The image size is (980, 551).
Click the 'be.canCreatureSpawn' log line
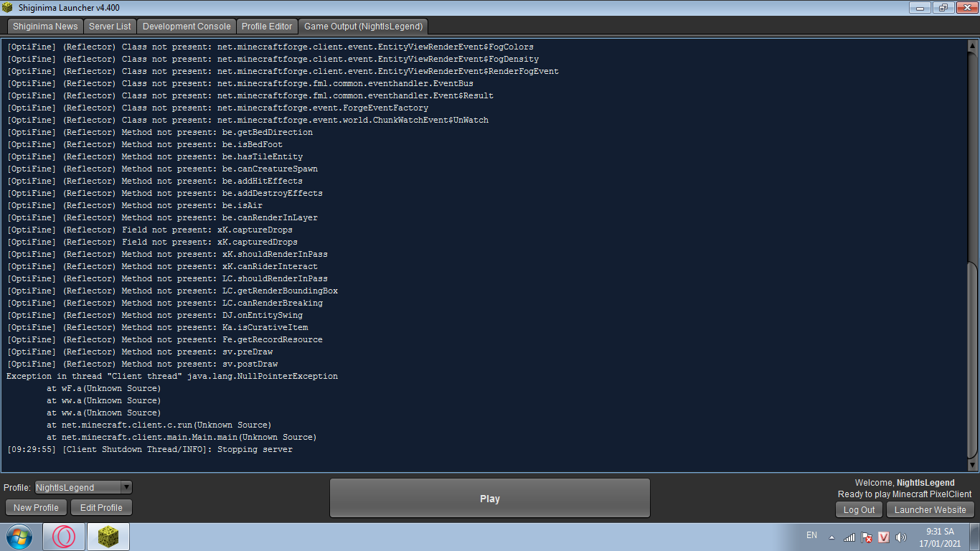[x=162, y=169]
